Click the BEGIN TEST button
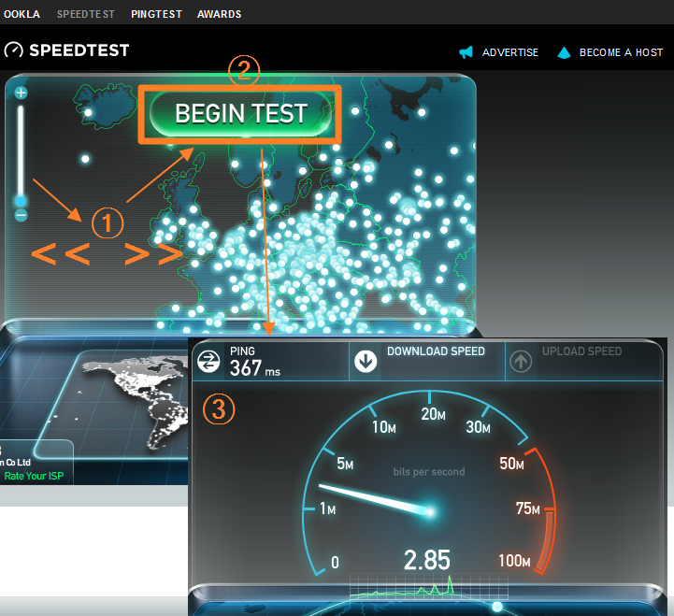 [x=241, y=113]
